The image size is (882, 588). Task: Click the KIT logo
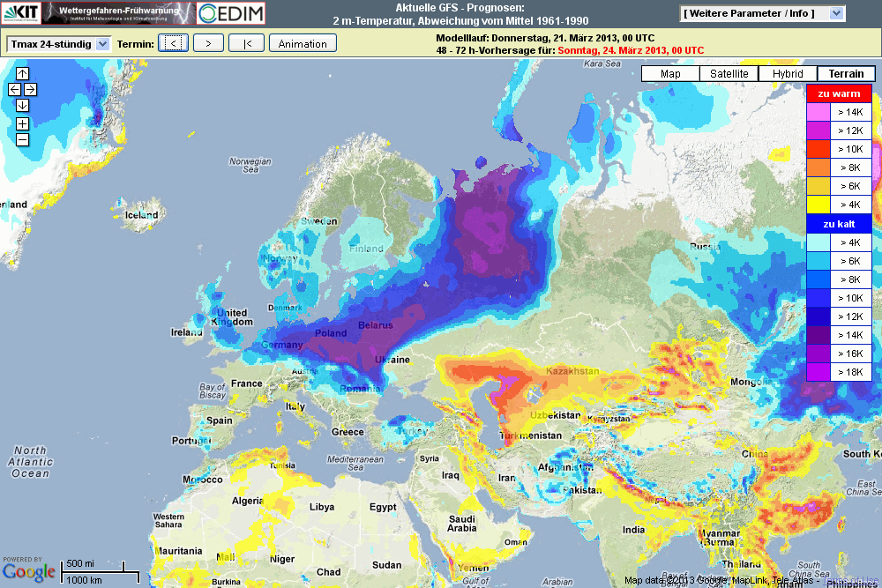pos(19,13)
